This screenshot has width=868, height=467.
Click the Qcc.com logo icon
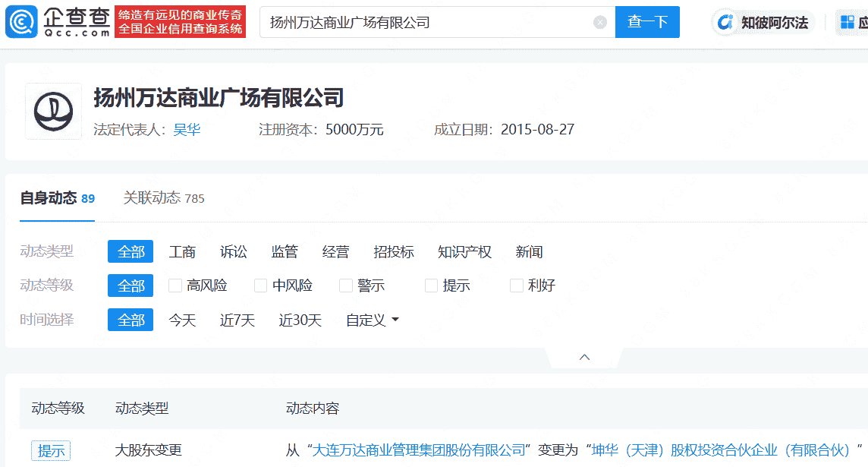(21, 22)
